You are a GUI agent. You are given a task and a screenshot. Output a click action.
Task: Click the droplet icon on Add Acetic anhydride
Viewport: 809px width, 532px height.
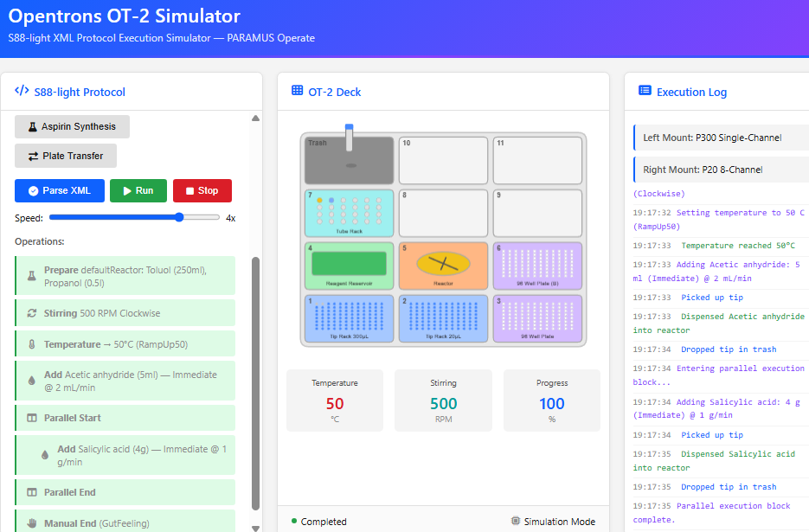(x=32, y=381)
